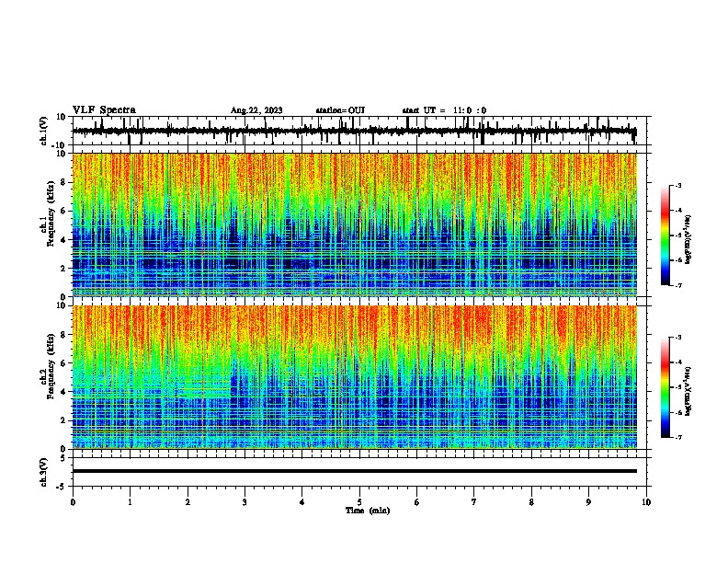728x563 pixels.
Task: Click the "ch.1(V)" waveform axis label
Action: coord(44,131)
